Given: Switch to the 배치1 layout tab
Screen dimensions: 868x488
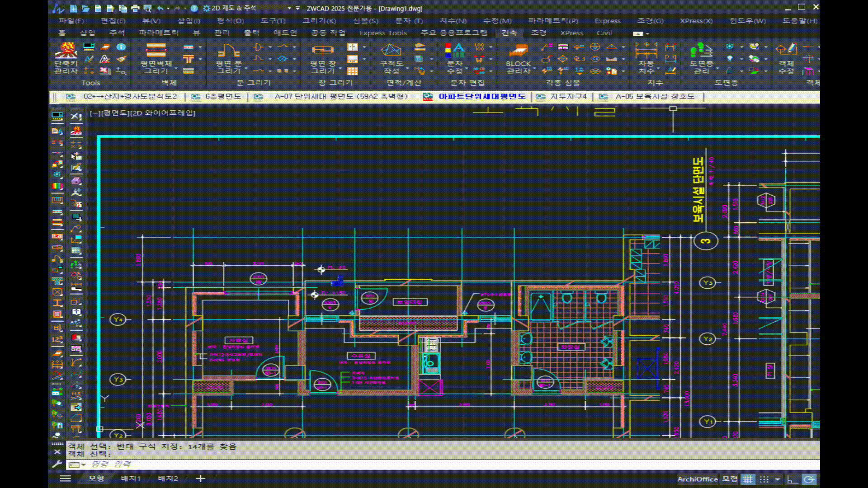Looking at the screenshot, I should point(131,479).
